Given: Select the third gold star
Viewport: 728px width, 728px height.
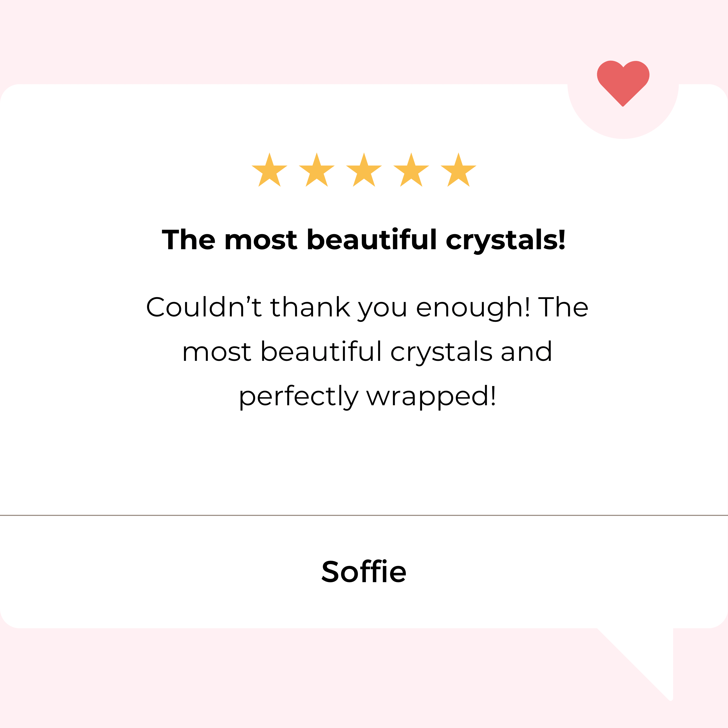Looking at the screenshot, I should (364, 170).
